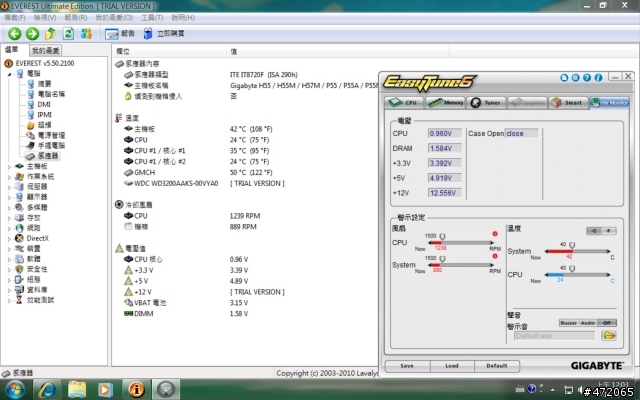
Task: Click the Default button in EasyTune6
Action: tap(497, 366)
